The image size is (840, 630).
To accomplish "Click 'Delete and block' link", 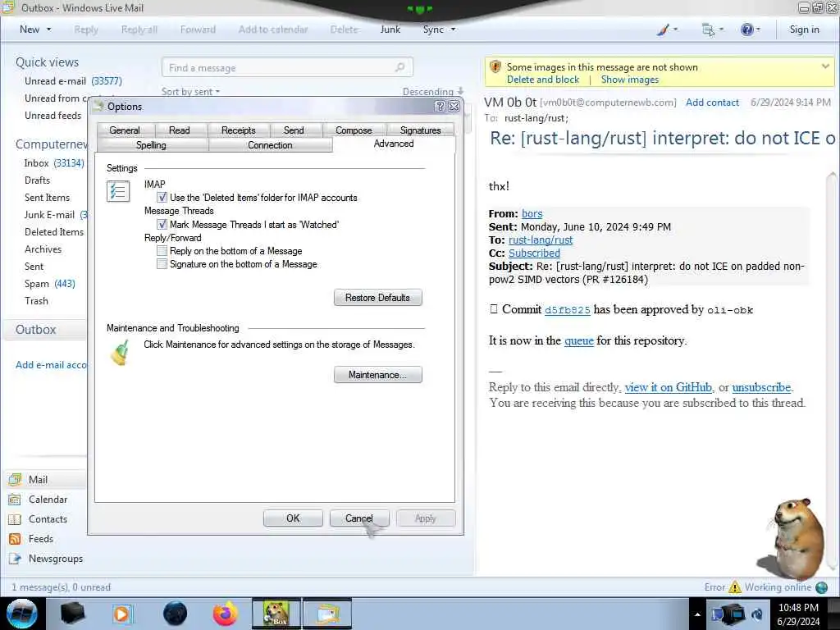I will (543, 80).
